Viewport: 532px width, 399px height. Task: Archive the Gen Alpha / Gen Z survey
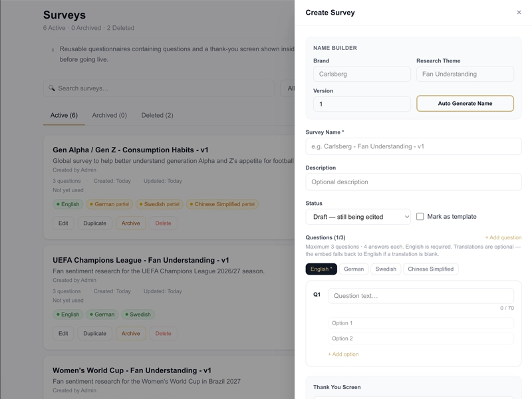[130, 223]
